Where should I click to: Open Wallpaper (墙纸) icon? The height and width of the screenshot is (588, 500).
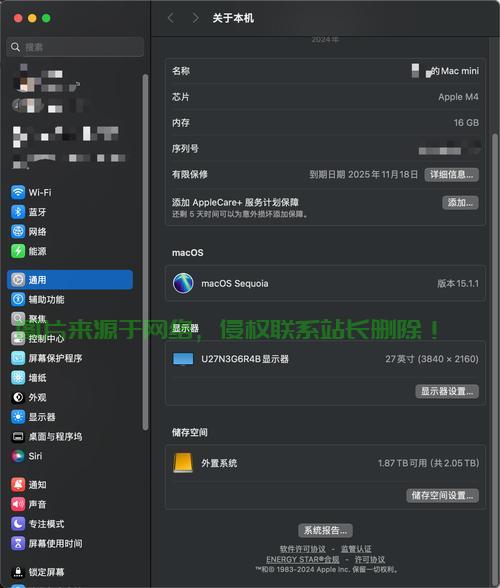(18, 378)
